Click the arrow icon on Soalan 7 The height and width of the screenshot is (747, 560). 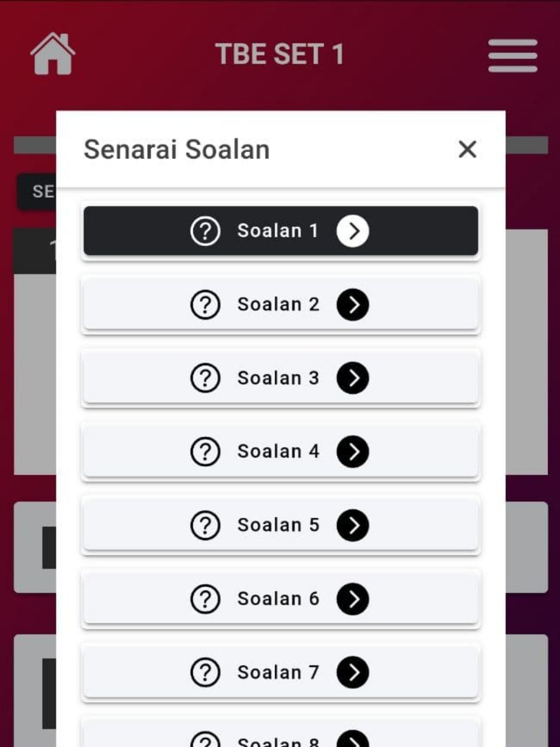pyautogui.click(x=353, y=672)
